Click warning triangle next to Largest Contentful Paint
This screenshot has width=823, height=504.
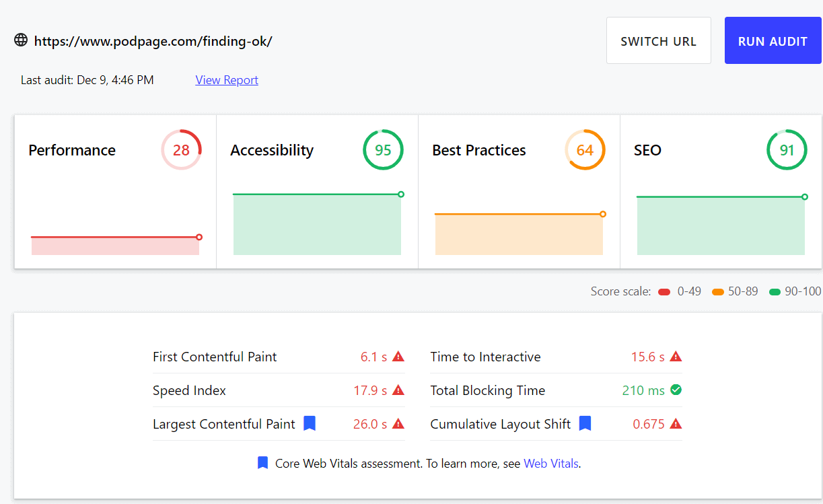click(x=398, y=424)
